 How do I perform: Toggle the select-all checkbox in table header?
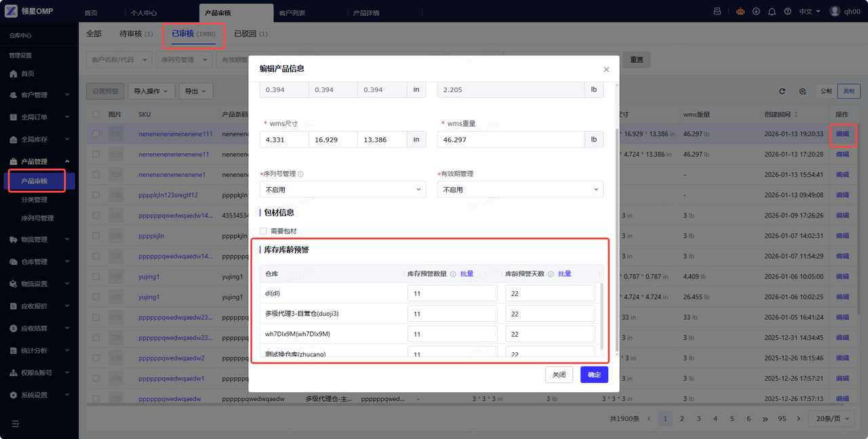pyautogui.click(x=96, y=114)
